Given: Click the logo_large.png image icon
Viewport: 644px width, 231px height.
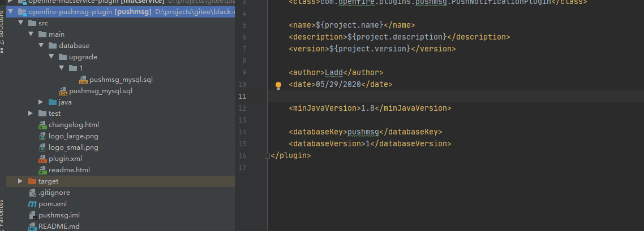Looking at the screenshot, I should pyautogui.click(x=42, y=136).
